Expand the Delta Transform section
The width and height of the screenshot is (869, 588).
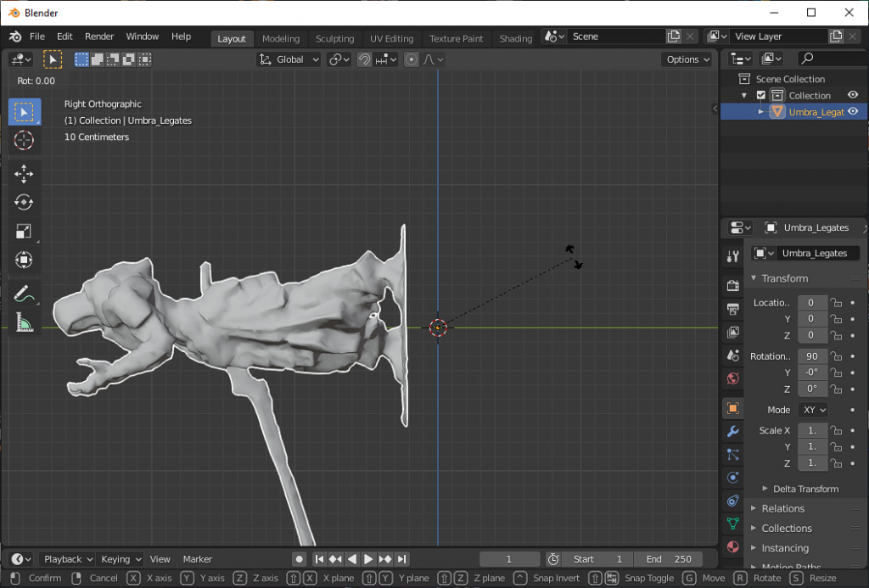[805, 488]
